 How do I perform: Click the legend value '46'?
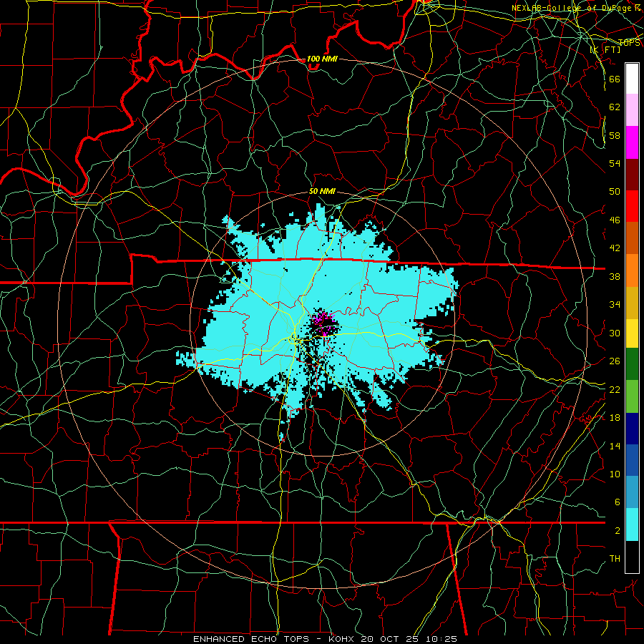pos(615,220)
